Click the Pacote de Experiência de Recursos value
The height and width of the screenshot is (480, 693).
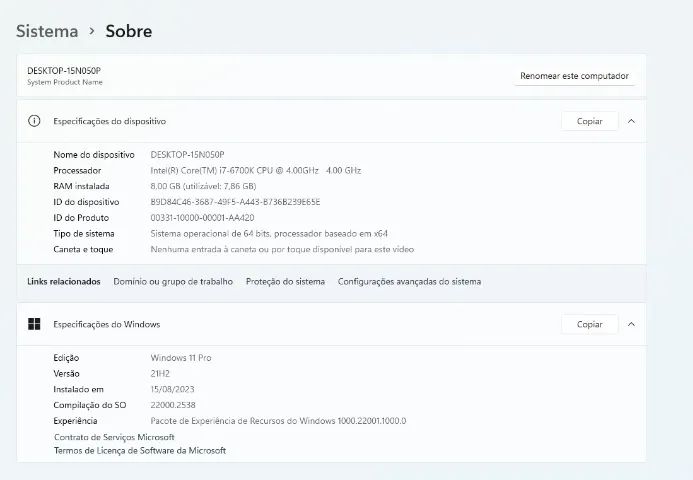[278, 421]
